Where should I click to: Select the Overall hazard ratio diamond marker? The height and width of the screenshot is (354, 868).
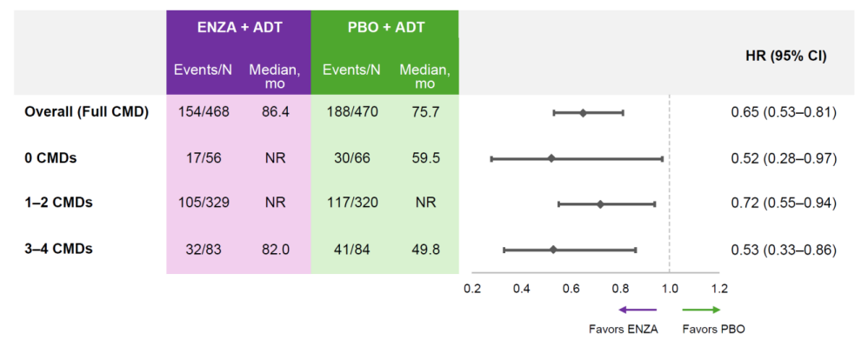583,113
